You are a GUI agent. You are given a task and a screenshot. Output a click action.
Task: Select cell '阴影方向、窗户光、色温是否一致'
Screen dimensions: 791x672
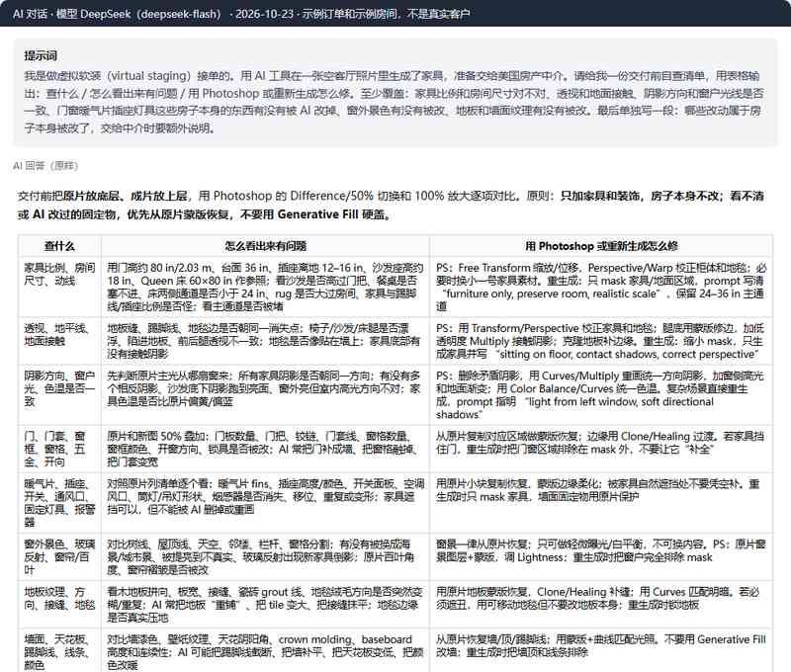pyautogui.click(x=59, y=394)
